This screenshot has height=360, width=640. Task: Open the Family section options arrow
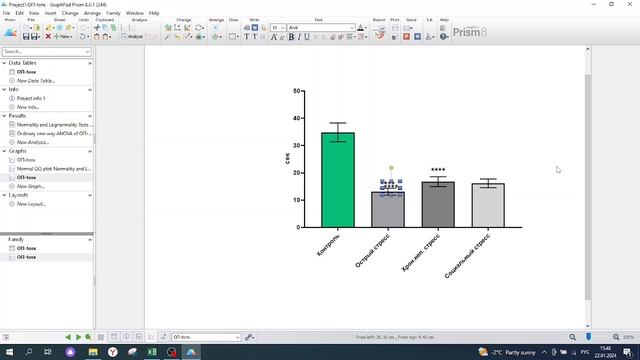(90, 240)
